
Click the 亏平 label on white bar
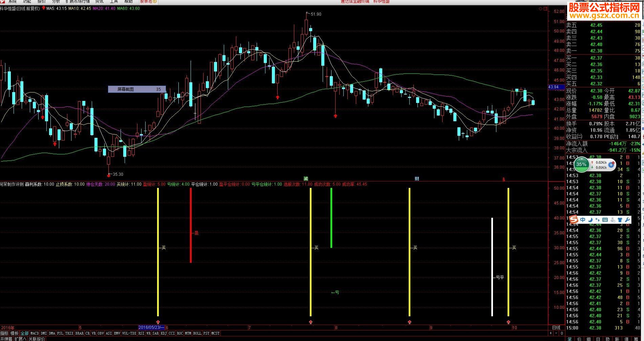[500, 277]
